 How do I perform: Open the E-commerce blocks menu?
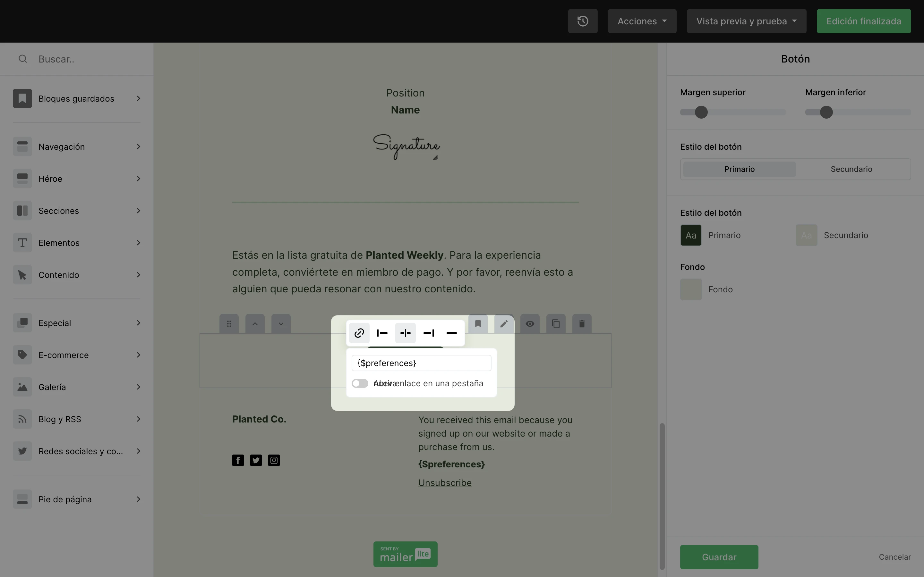click(77, 355)
